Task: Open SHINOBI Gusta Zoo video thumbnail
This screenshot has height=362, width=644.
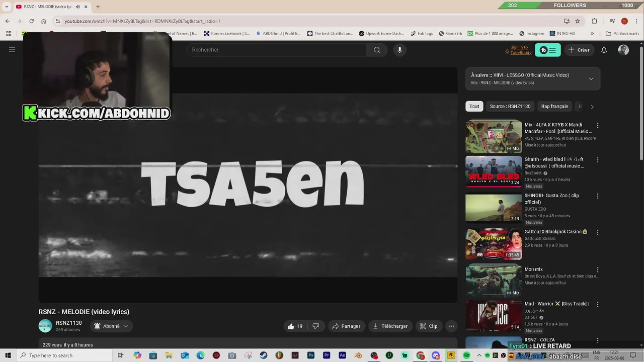Action: click(x=494, y=208)
